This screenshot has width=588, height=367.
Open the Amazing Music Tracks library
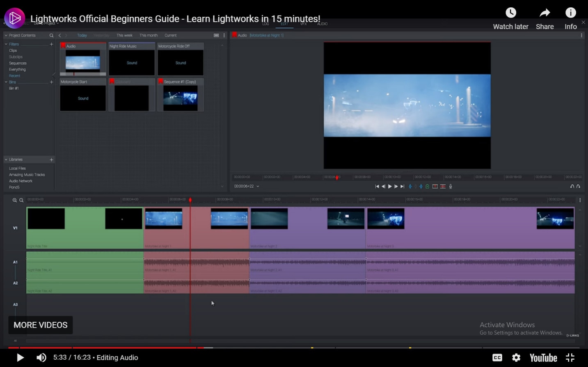coord(27,175)
